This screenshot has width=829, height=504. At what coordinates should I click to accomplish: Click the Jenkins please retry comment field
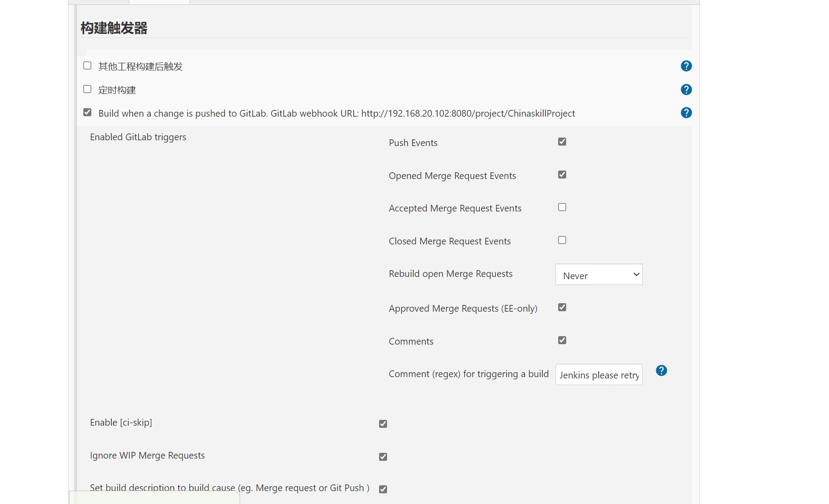[x=598, y=375]
